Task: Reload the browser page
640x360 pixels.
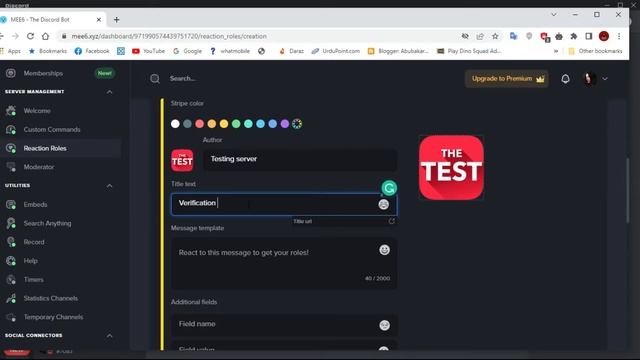Action: click(x=30, y=36)
